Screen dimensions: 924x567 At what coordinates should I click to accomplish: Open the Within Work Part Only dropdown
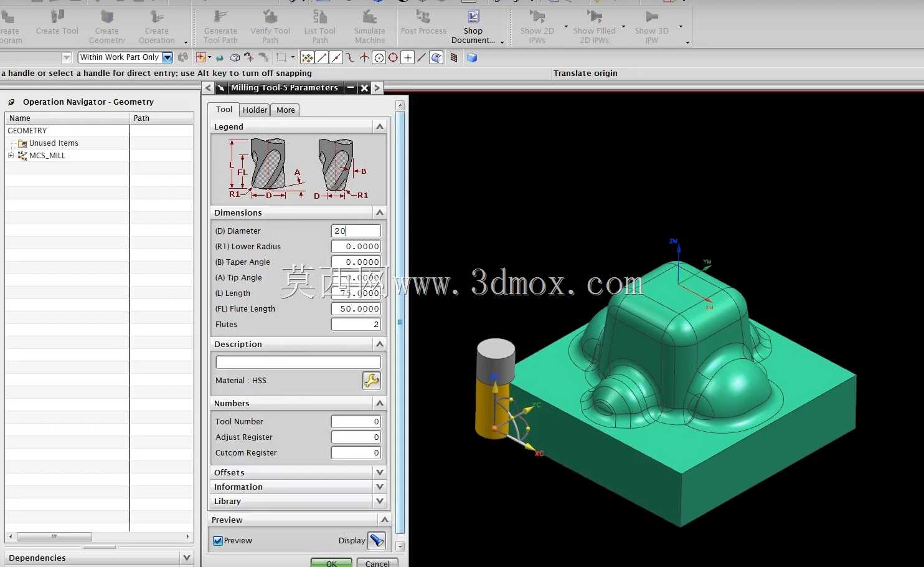point(167,57)
